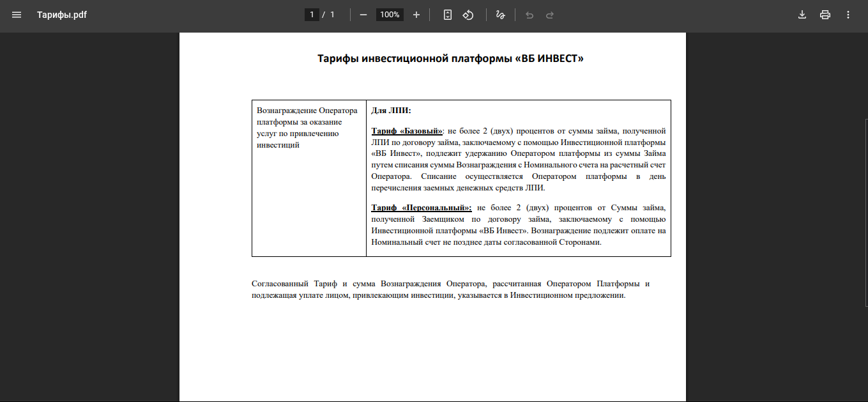The image size is (868, 402).
Task: Click the page number input field
Action: click(312, 15)
